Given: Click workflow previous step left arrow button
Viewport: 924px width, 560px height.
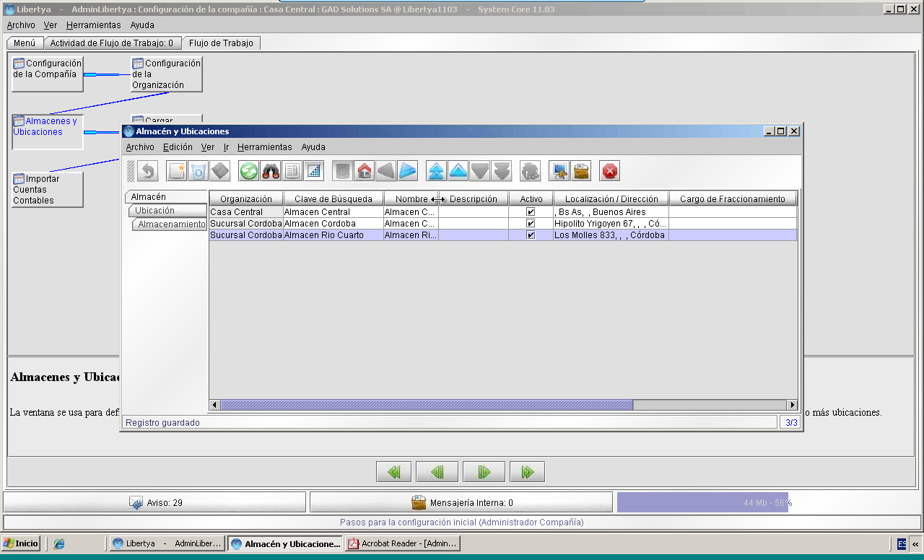Looking at the screenshot, I should point(437,472).
